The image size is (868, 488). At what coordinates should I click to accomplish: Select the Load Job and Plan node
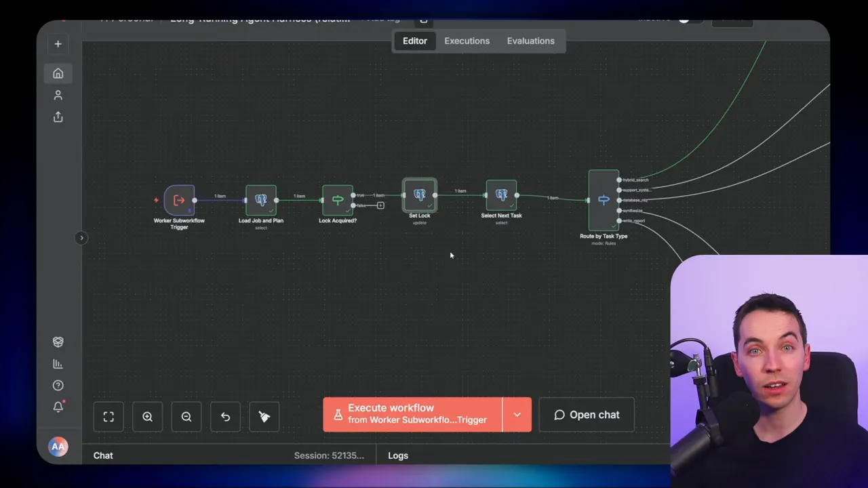(x=261, y=200)
